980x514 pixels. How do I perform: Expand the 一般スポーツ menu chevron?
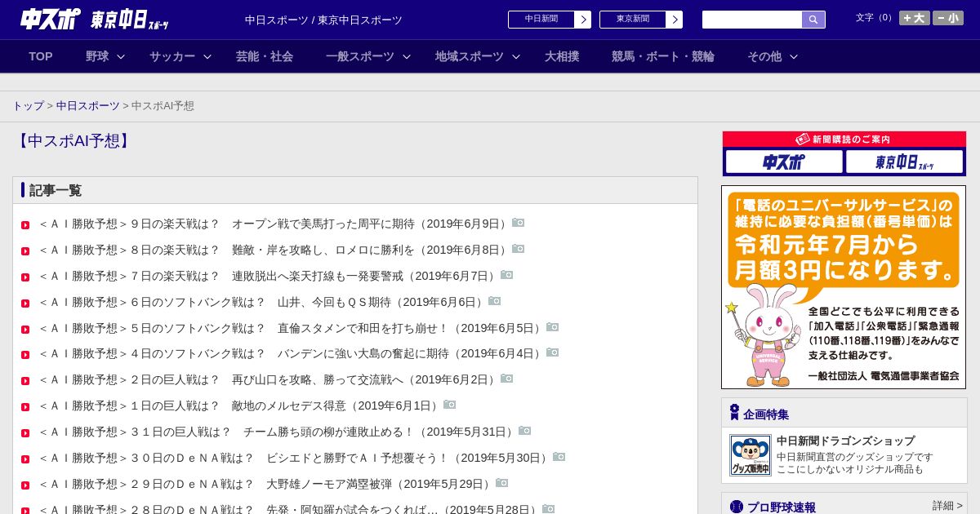tap(407, 57)
